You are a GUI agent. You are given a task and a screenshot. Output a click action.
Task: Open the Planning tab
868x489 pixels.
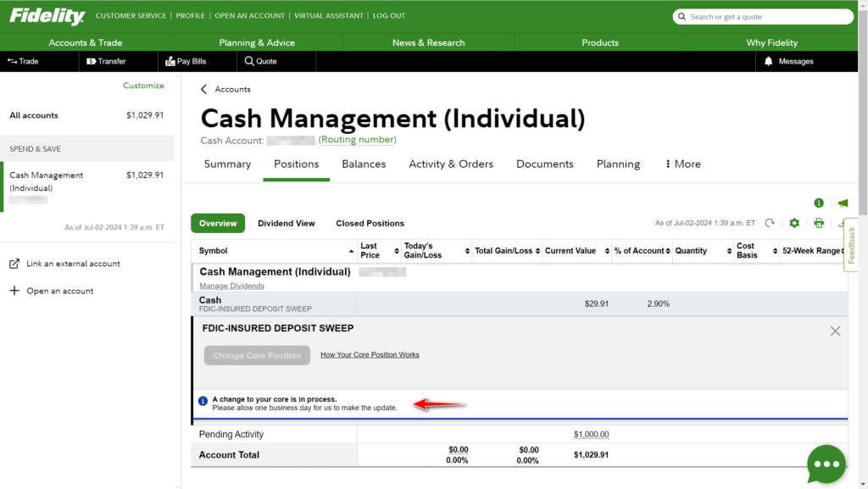click(x=618, y=164)
